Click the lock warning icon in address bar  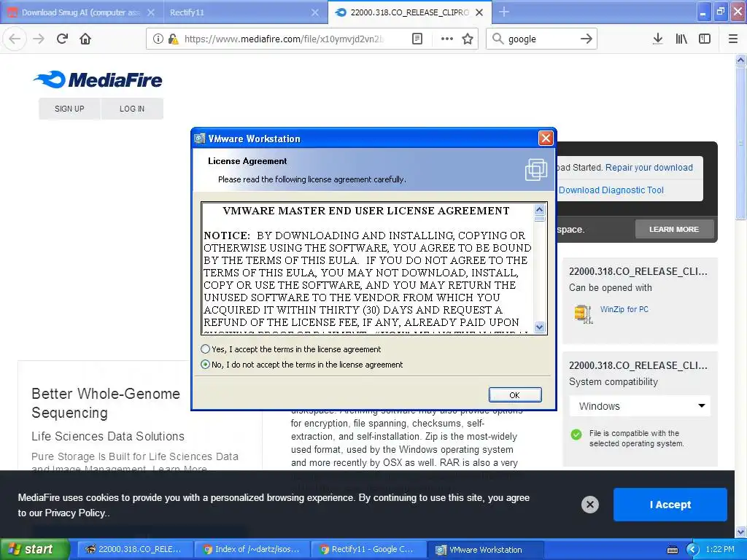click(174, 39)
